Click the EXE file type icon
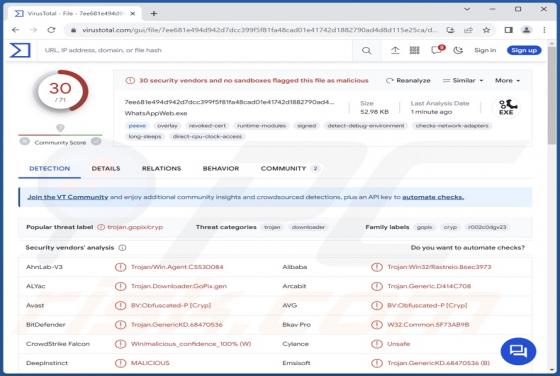Screen dimensions: 560x376 pos(506,107)
